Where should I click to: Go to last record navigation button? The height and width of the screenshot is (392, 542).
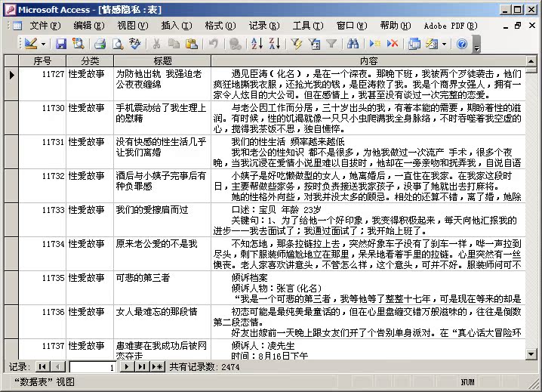142,367
